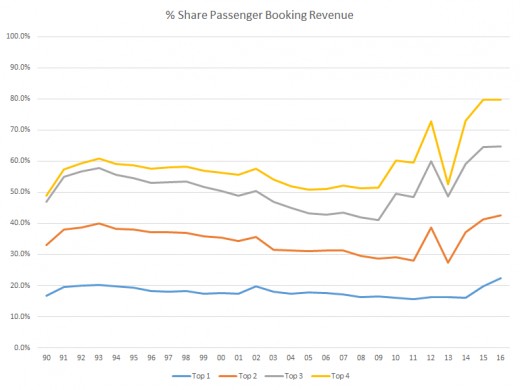Click the blue line endpoint at year 16
The image size is (520, 390).
[500, 278]
